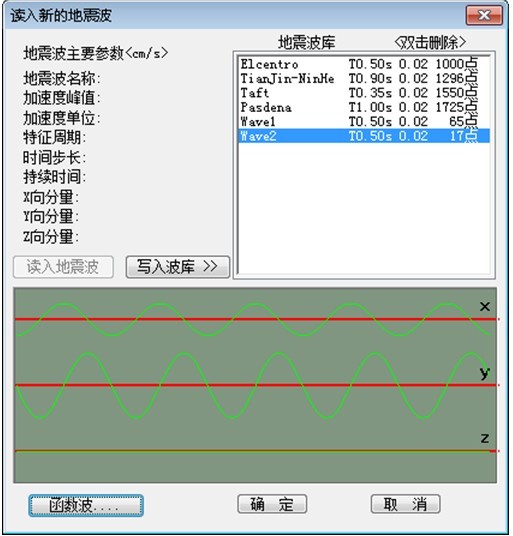Image resolution: width=513 pixels, height=536 pixels.
Task: Click the 地震波库 list header
Action: (x=307, y=42)
